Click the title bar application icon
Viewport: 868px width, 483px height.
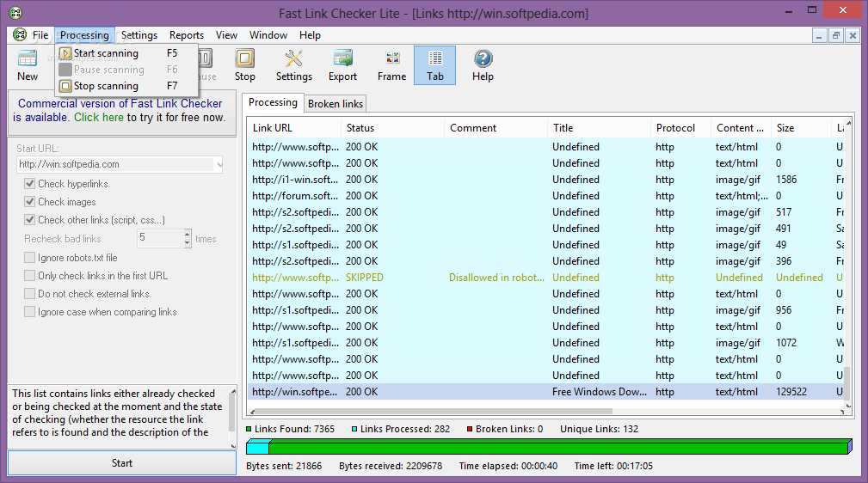[15, 13]
